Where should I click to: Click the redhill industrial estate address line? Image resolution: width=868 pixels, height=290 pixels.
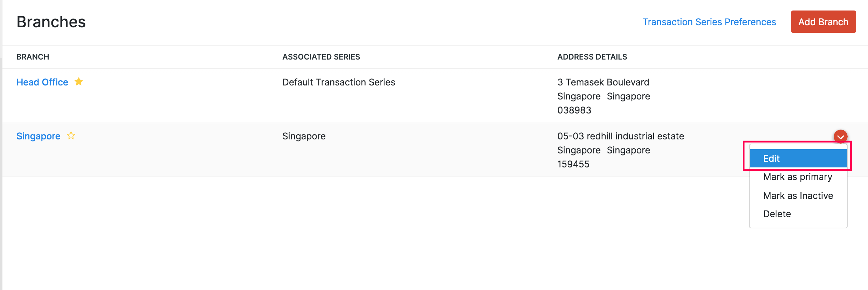coord(620,136)
